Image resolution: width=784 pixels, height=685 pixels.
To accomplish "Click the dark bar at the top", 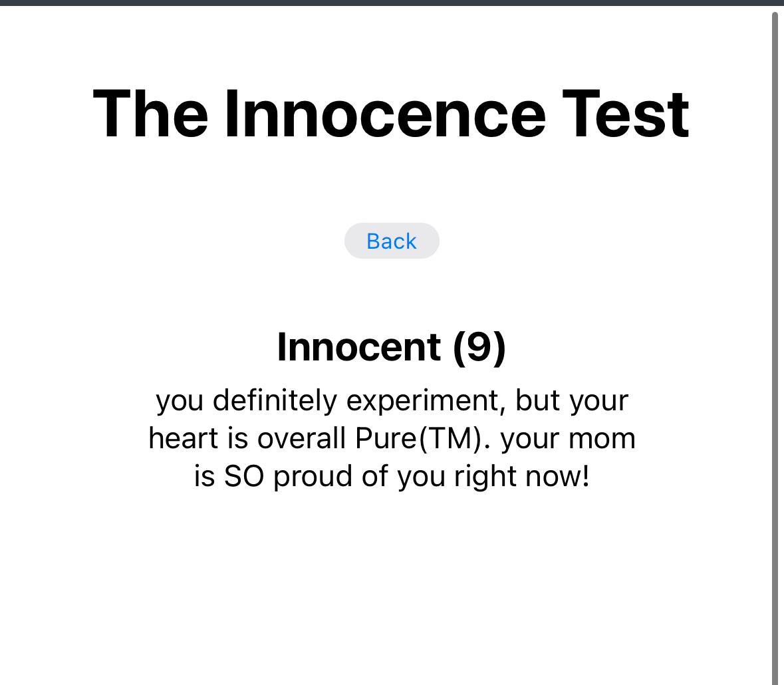I will (x=392, y=3).
